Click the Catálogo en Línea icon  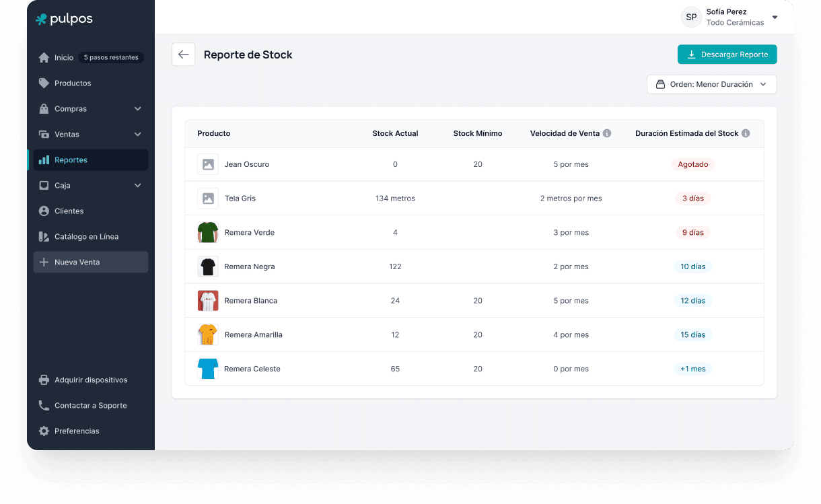[x=44, y=237]
